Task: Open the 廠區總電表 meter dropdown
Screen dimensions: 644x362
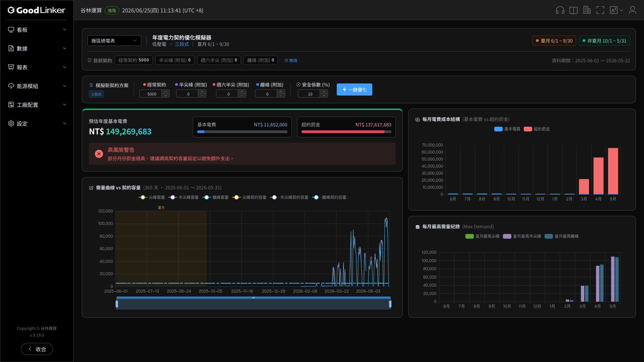Action: point(114,41)
